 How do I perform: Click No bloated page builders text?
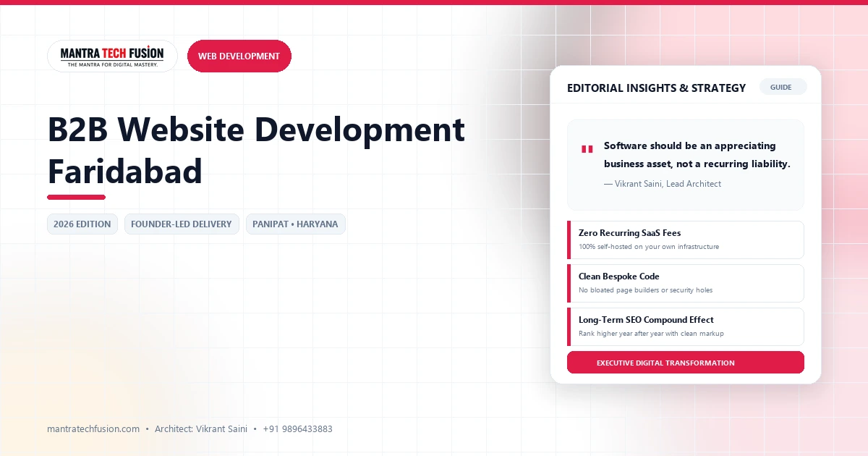[x=645, y=290]
